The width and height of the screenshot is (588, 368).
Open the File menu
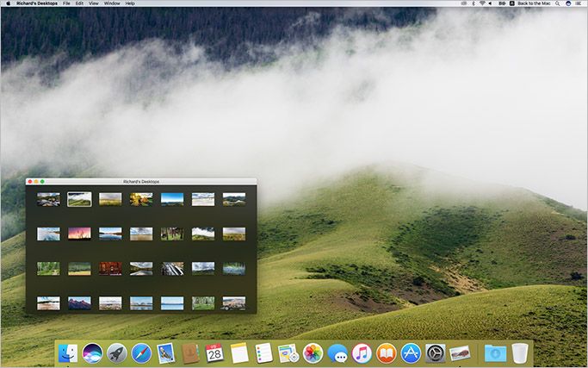click(x=66, y=3)
